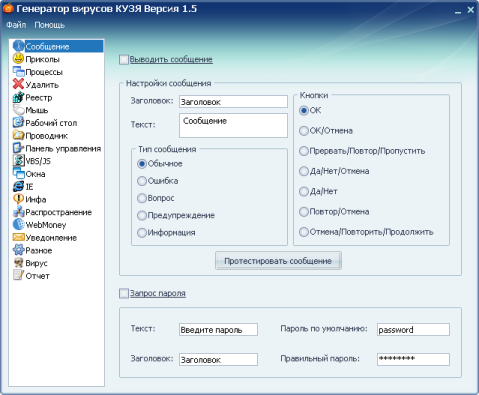The height and width of the screenshot is (395, 479).
Task: Open the Панель управления icon
Action: [x=18, y=148]
